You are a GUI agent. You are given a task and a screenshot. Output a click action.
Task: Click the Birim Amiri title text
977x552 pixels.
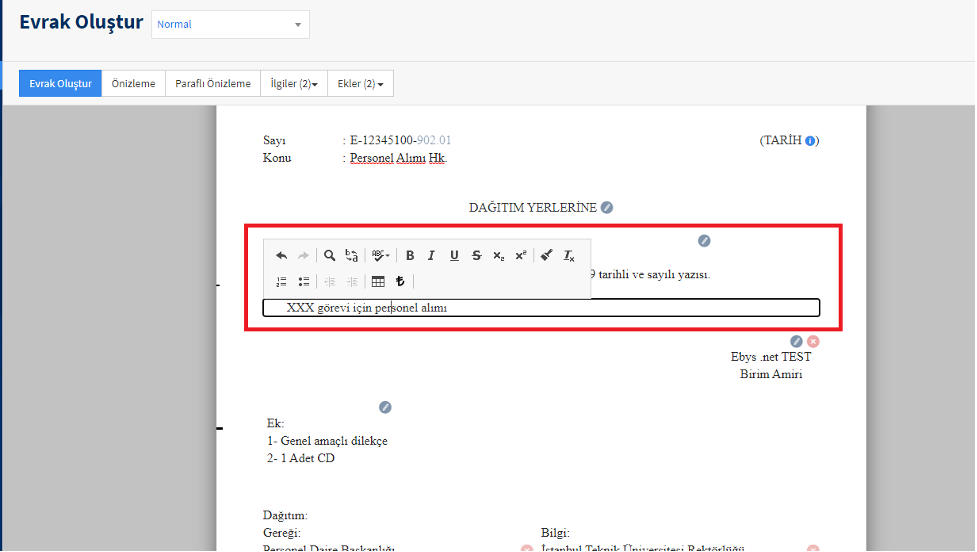point(771,374)
